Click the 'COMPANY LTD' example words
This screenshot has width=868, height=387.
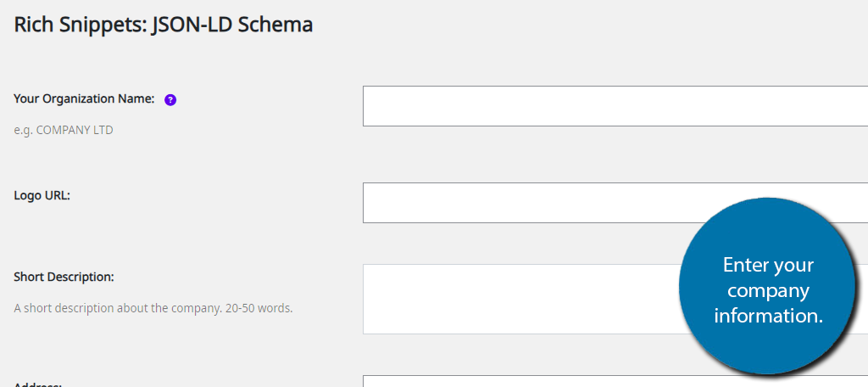[75, 131]
